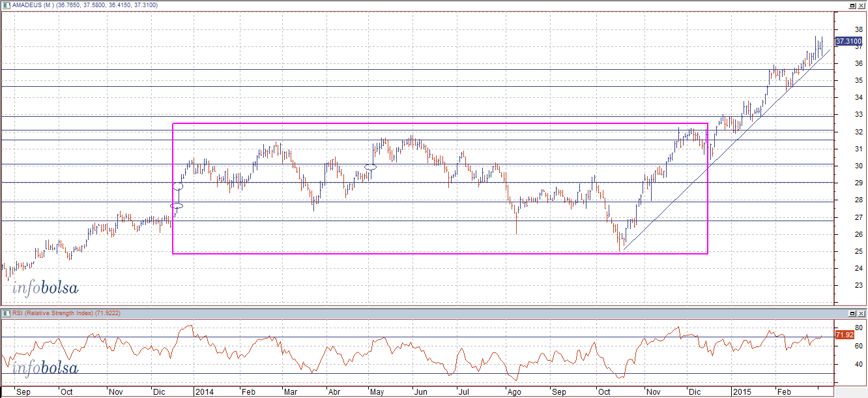Select the RSI 30 oversold horizontal line
This screenshot has width=868, height=398.
coord(417,374)
